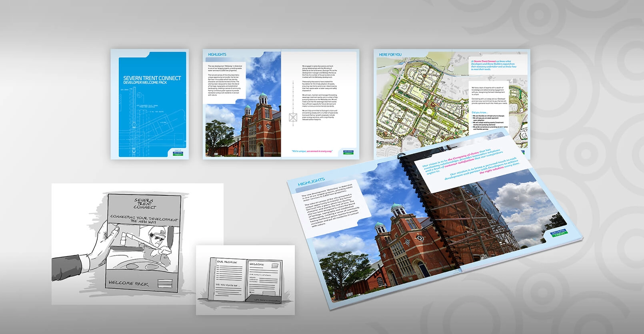
Task: Open the sketched open-booklet drawing
Action: 245,280
